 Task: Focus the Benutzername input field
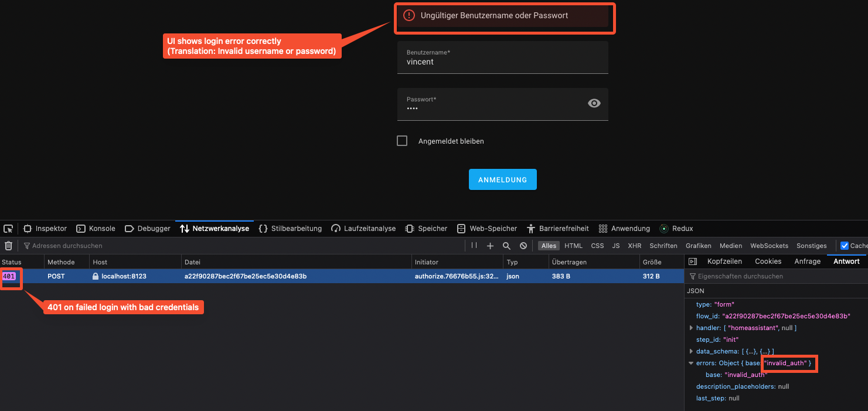tap(503, 57)
